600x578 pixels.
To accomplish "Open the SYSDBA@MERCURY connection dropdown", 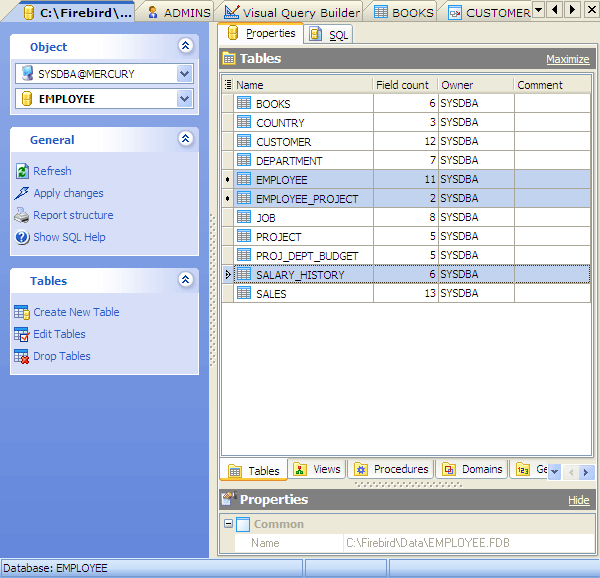I will (184, 73).
